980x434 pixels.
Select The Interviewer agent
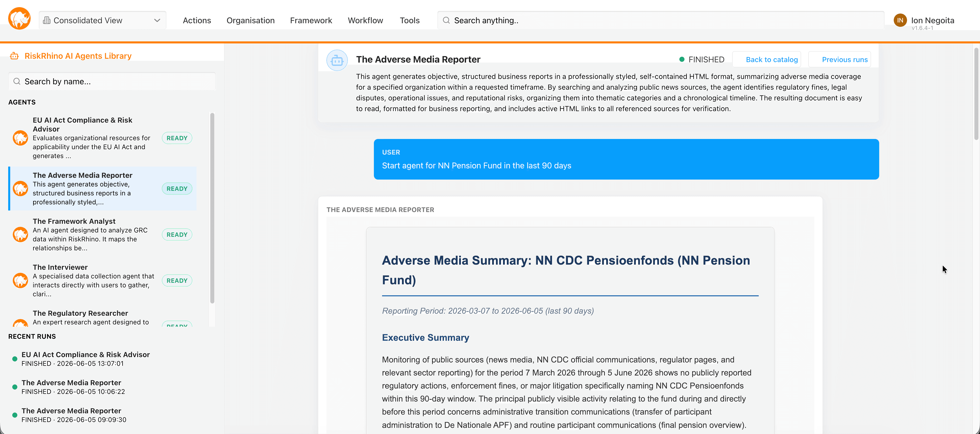click(x=102, y=280)
